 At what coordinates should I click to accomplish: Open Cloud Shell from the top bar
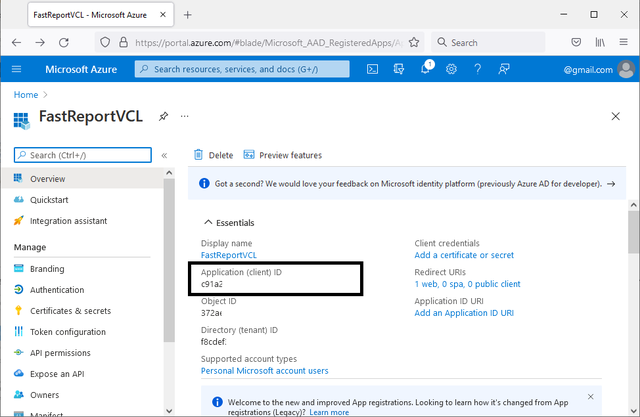(372, 69)
